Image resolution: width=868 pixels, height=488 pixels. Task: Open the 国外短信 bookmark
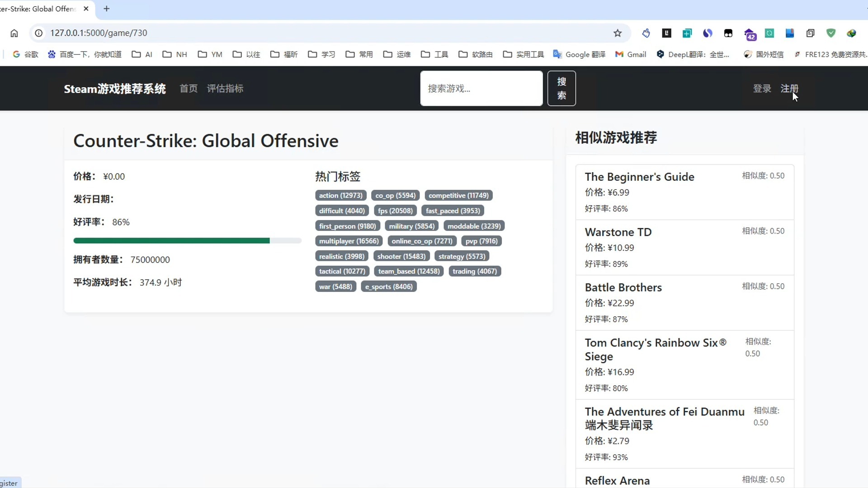[764, 54]
